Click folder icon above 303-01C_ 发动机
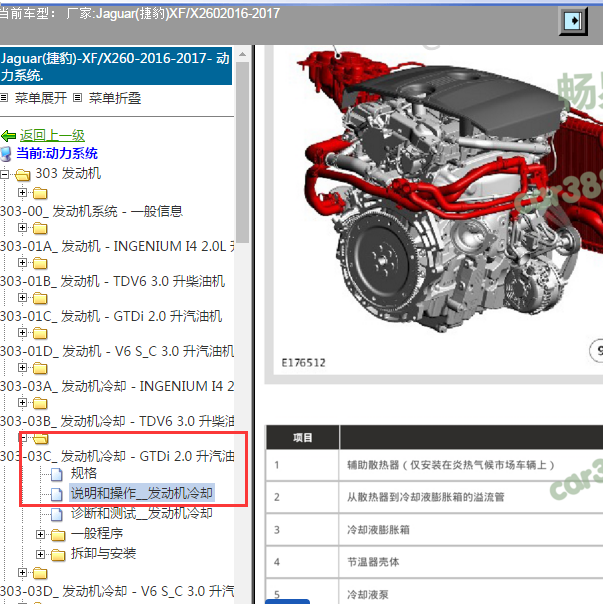Screen dimensions: 603x604 (40, 299)
